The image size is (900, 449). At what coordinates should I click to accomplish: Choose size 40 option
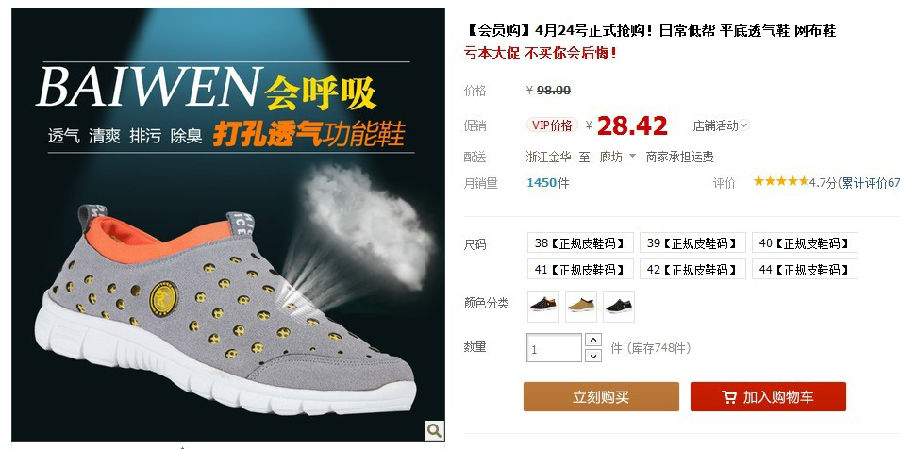805,243
